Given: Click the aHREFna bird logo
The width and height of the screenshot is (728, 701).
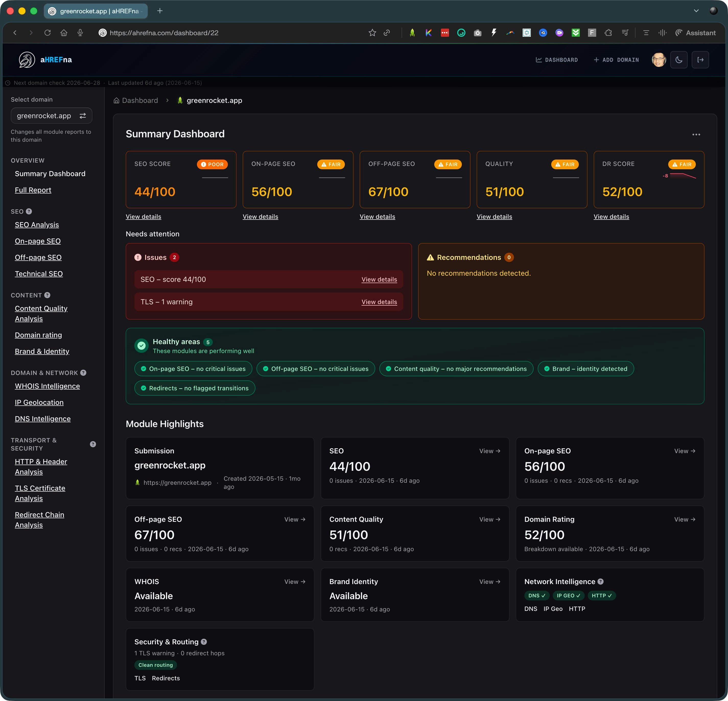Looking at the screenshot, I should coord(27,60).
